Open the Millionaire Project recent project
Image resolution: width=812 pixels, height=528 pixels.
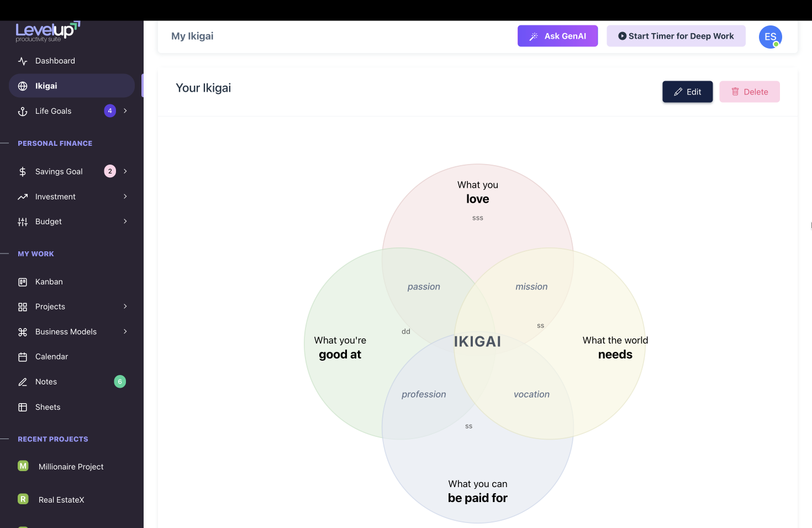tap(71, 467)
